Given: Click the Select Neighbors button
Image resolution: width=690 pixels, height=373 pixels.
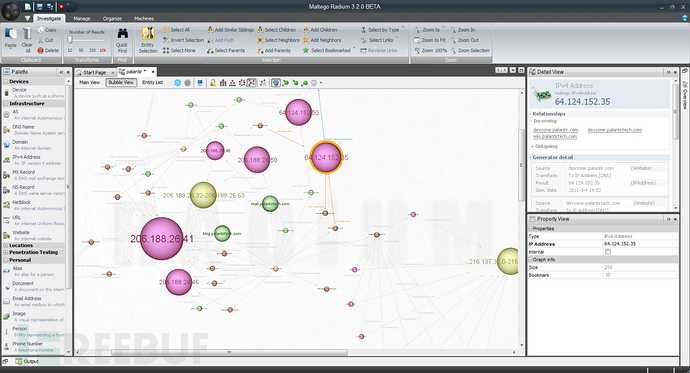Looking at the screenshot, I should pos(279,40).
